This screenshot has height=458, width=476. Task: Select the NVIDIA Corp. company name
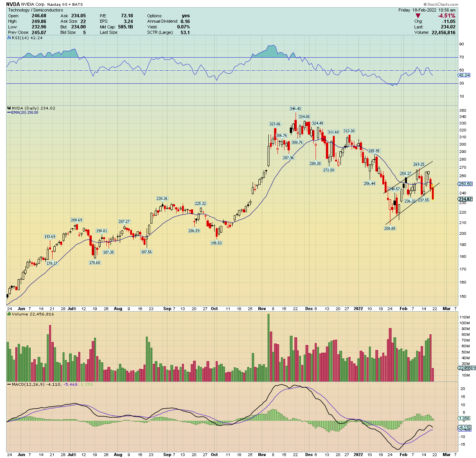(x=34, y=5)
